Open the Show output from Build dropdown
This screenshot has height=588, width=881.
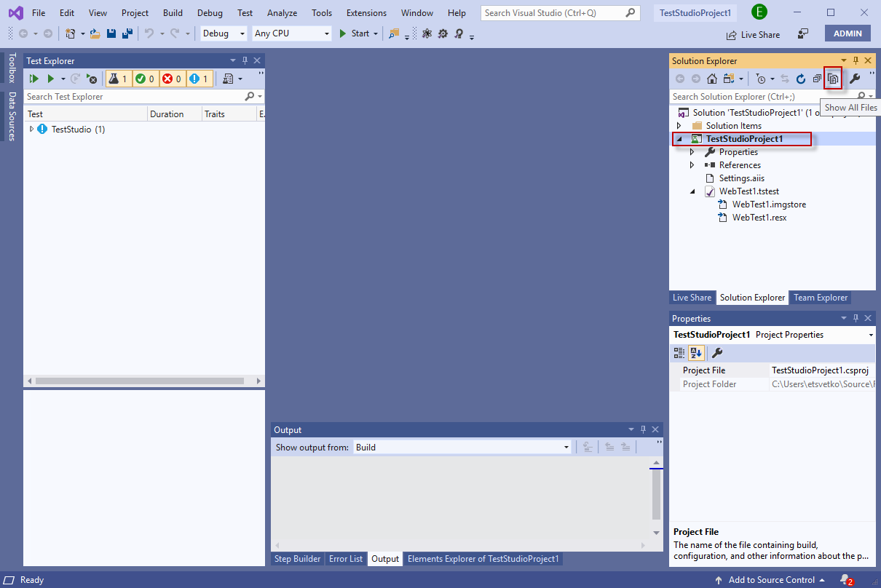click(462, 447)
